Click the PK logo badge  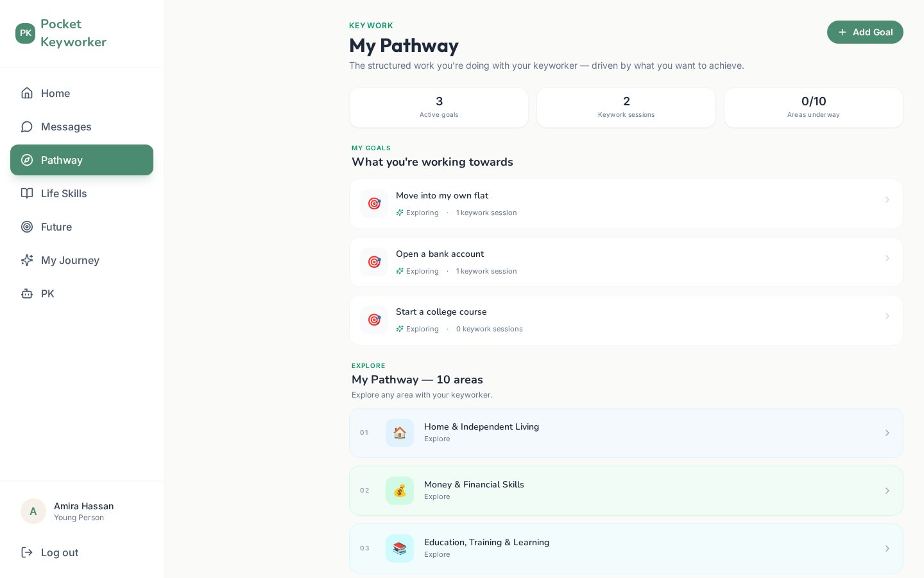click(x=26, y=33)
